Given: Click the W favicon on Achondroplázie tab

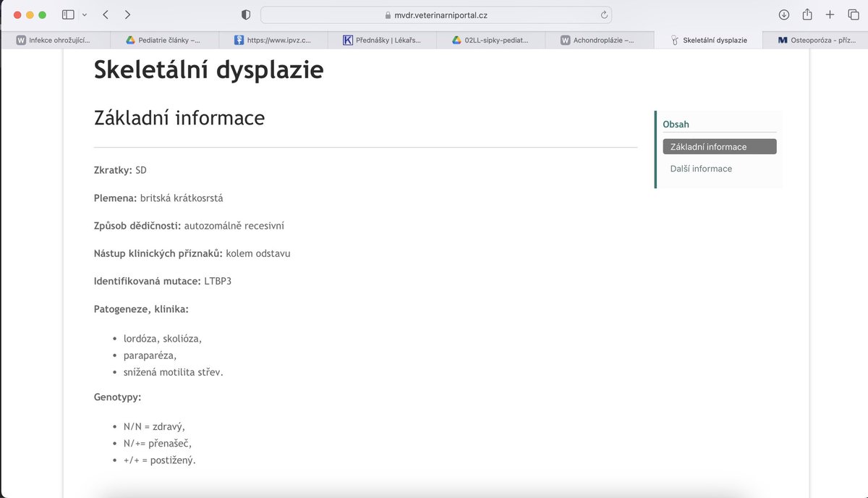Looking at the screenshot, I should pos(565,41).
